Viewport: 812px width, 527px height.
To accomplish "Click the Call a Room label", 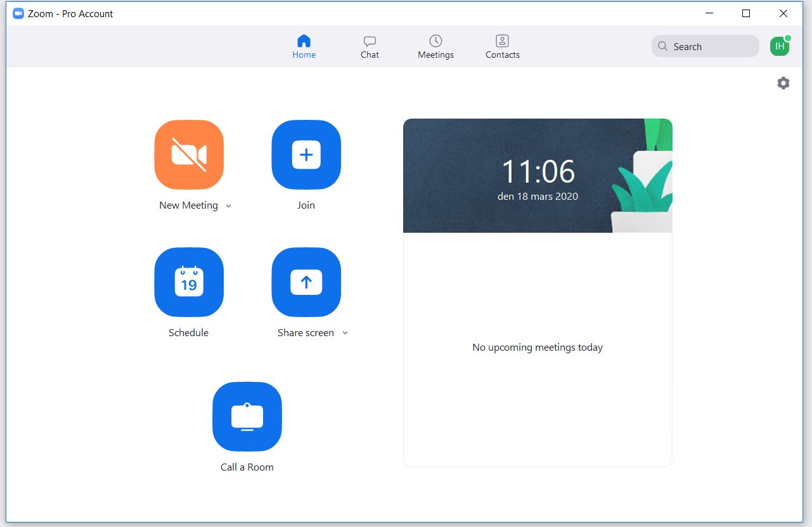I will [x=247, y=467].
